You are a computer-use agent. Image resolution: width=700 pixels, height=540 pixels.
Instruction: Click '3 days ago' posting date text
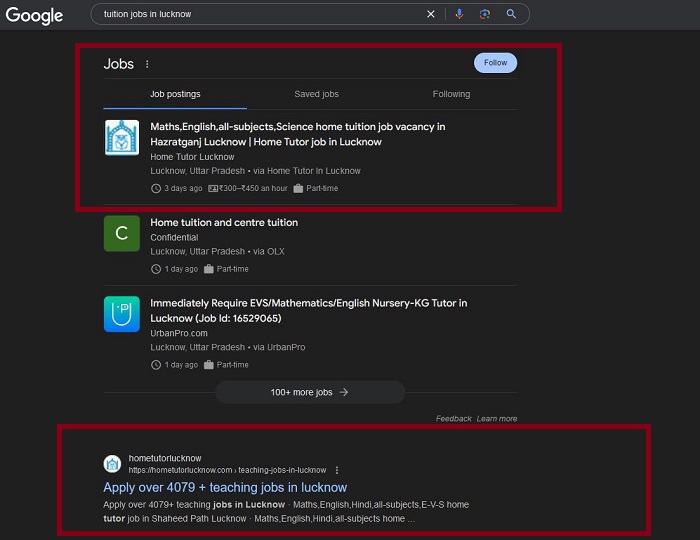183,188
